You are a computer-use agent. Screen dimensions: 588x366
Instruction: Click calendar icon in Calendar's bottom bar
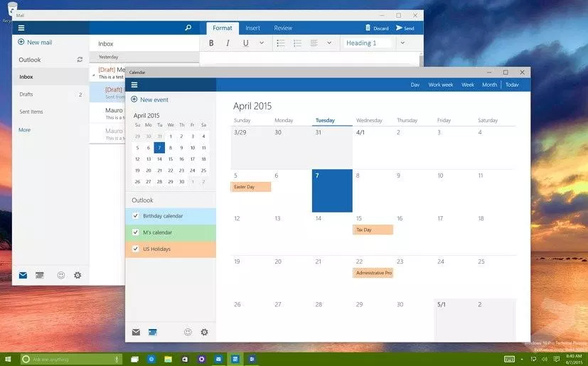153,333
